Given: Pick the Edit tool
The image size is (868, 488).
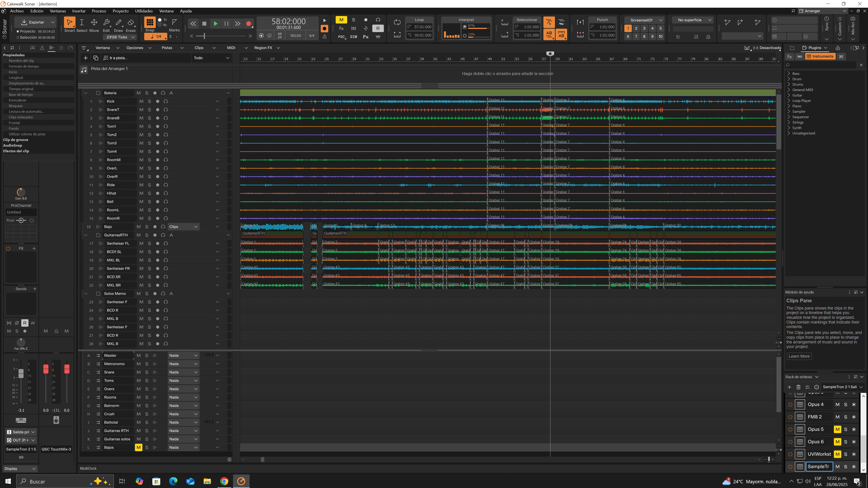Looking at the screenshot, I should [106, 23].
